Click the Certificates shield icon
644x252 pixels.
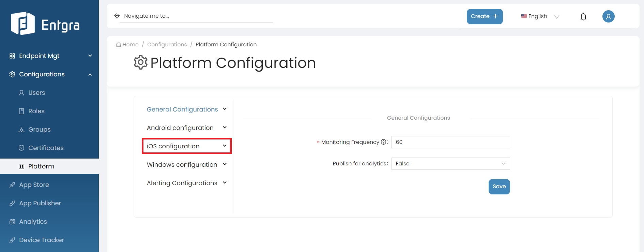click(x=21, y=148)
